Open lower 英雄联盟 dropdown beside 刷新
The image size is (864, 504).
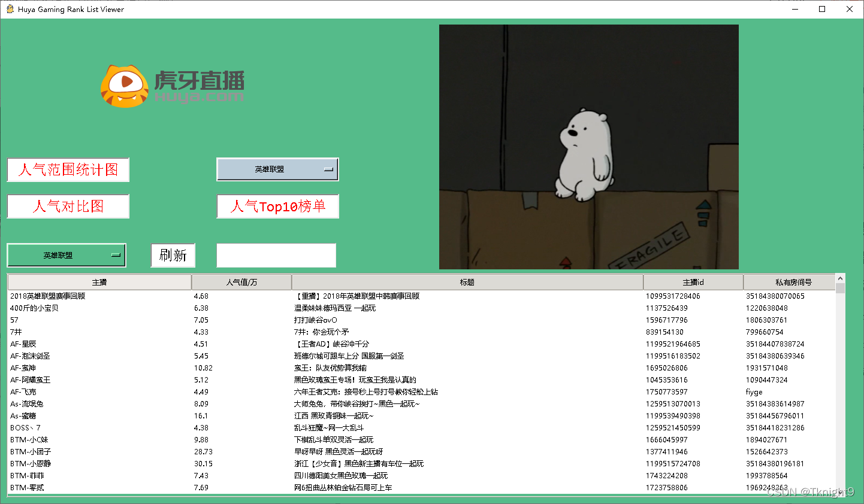click(67, 255)
